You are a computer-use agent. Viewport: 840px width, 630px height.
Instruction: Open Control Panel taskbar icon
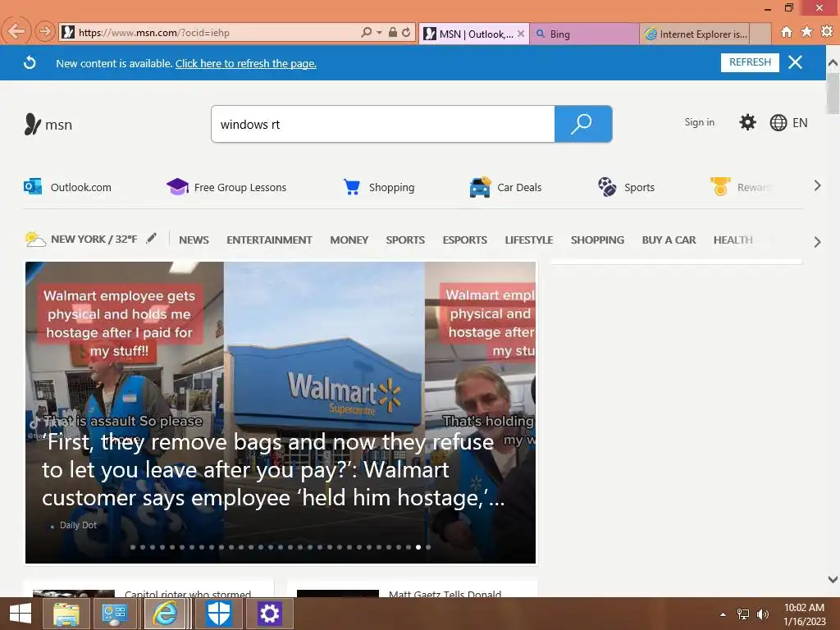[x=114, y=614]
